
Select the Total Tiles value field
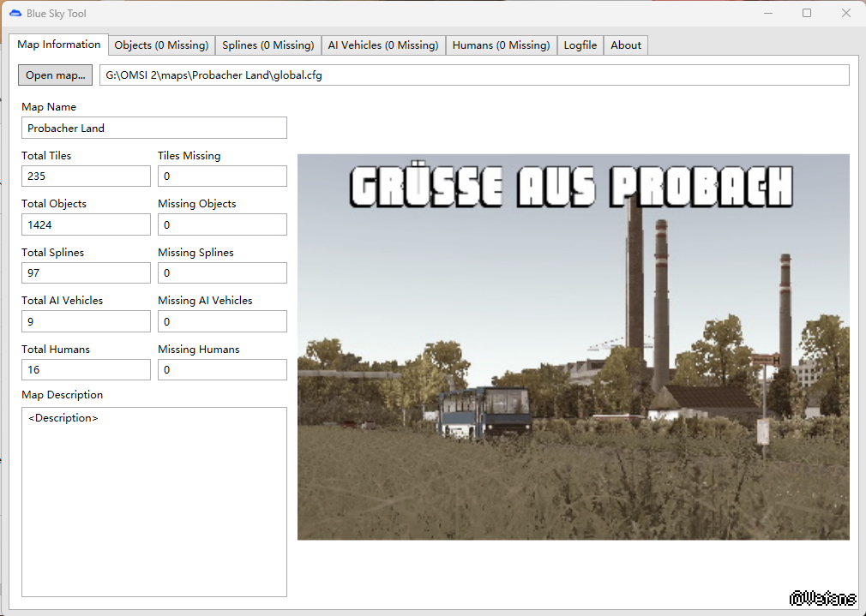pyautogui.click(x=86, y=176)
